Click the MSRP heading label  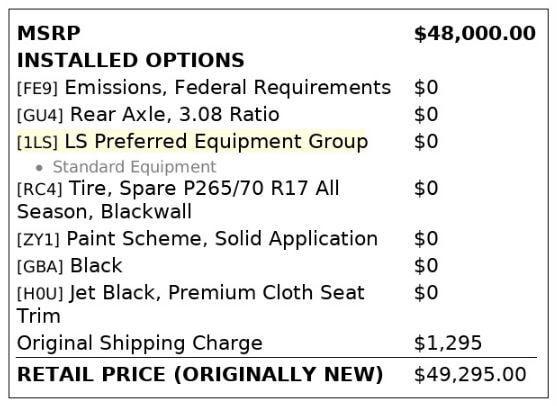click(49, 33)
